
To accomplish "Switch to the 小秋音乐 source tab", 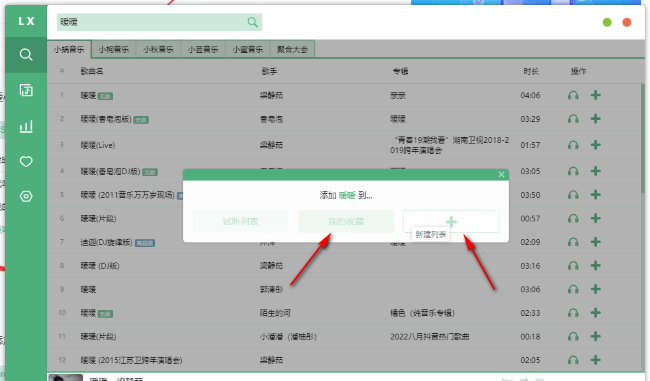I will tap(158, 49).
